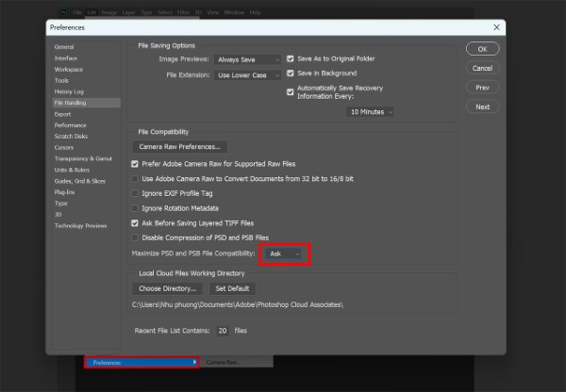Open the Maximize PSD Compatibility Ask dropdown

pos(285,253)
